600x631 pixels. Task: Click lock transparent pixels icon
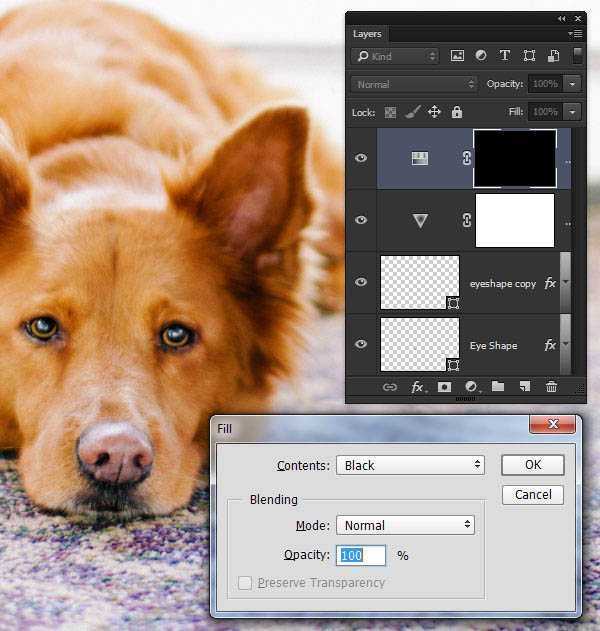coord(391,113)
